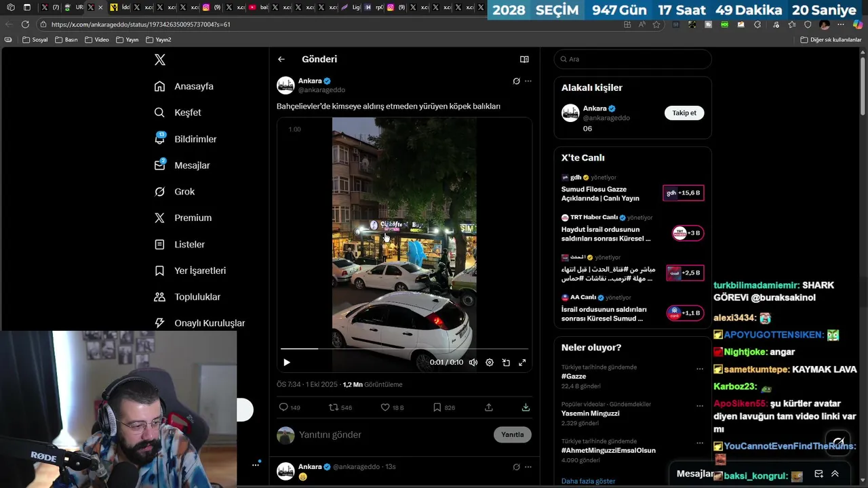Favorite this page with the star icon

click(x=656, y=24)
